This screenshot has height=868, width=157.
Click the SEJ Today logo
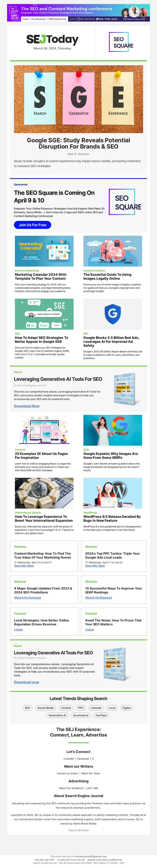[52, 39]
